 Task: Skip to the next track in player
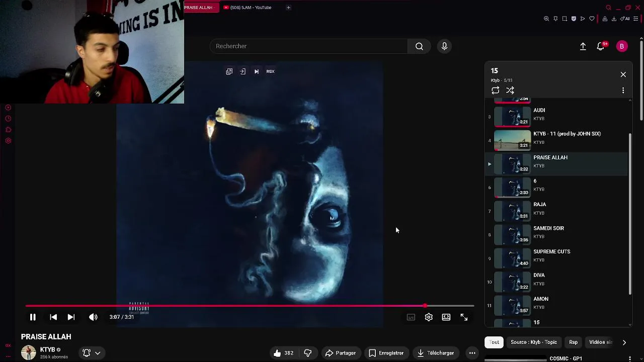(71, 317)
